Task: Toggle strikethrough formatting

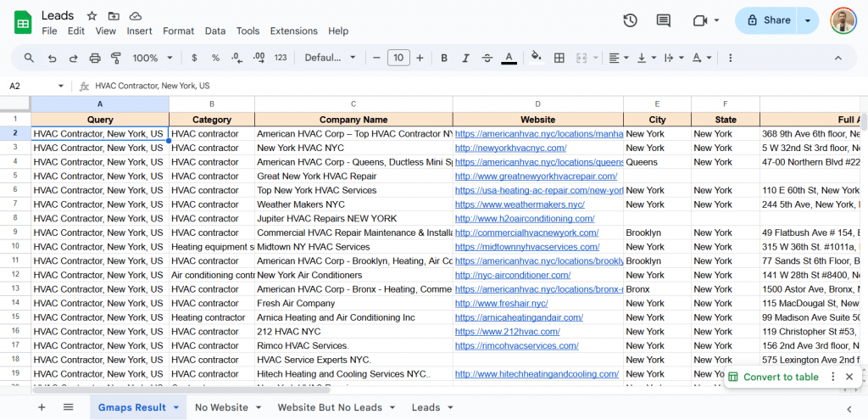Action: click(487, 58)
